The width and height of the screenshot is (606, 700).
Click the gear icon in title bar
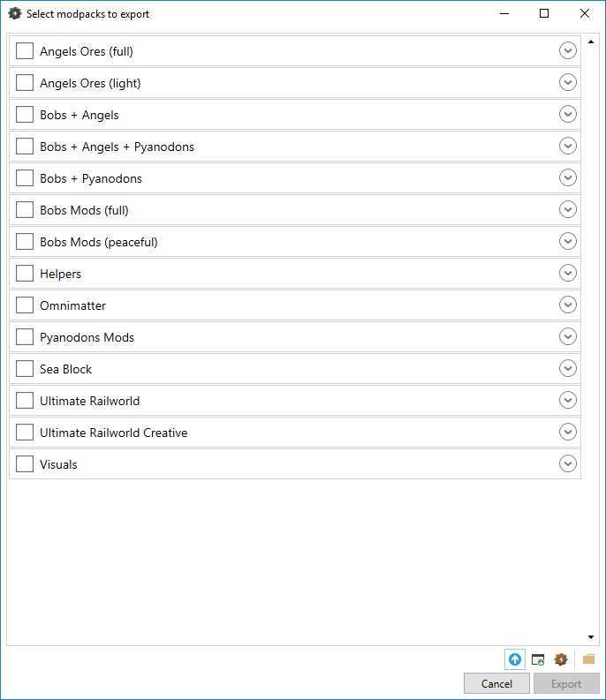click(15, 13)
